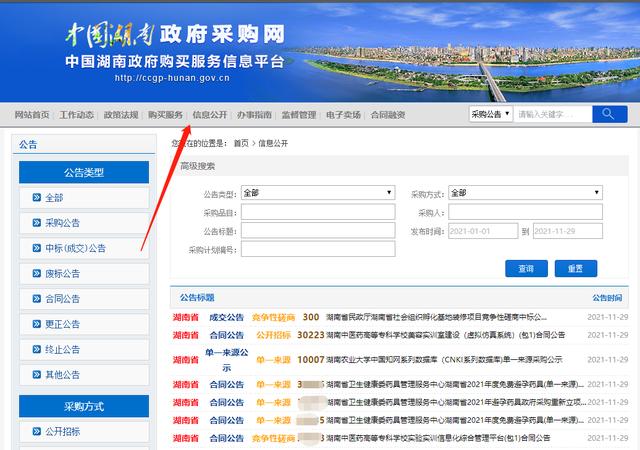Select 合同公告 in the sidebar list
The image size is (640, 450).
84,299
